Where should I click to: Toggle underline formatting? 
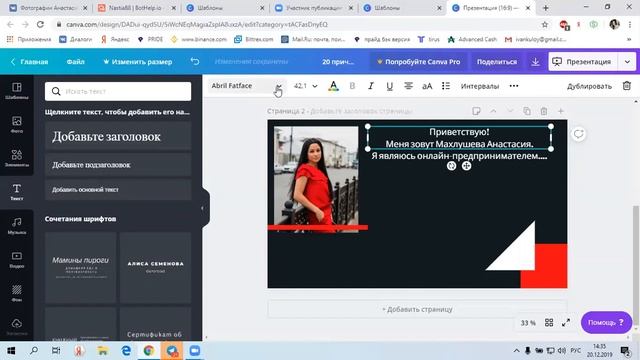point(389,86)
